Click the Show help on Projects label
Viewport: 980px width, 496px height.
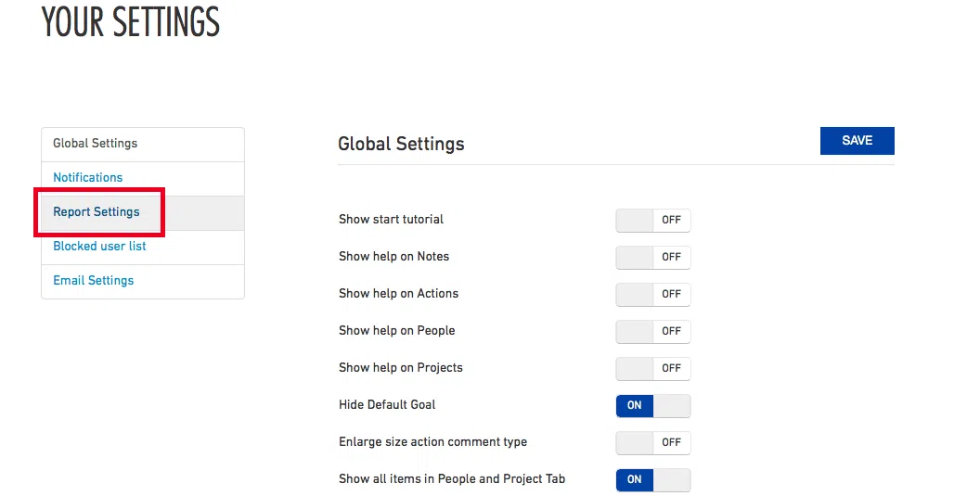point(401,368)
